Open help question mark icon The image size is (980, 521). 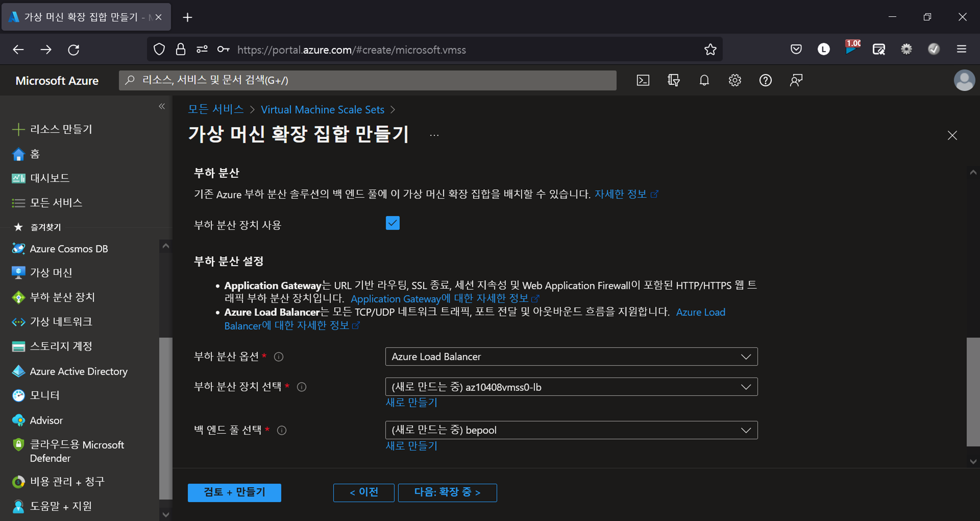(x=765, y=80)
